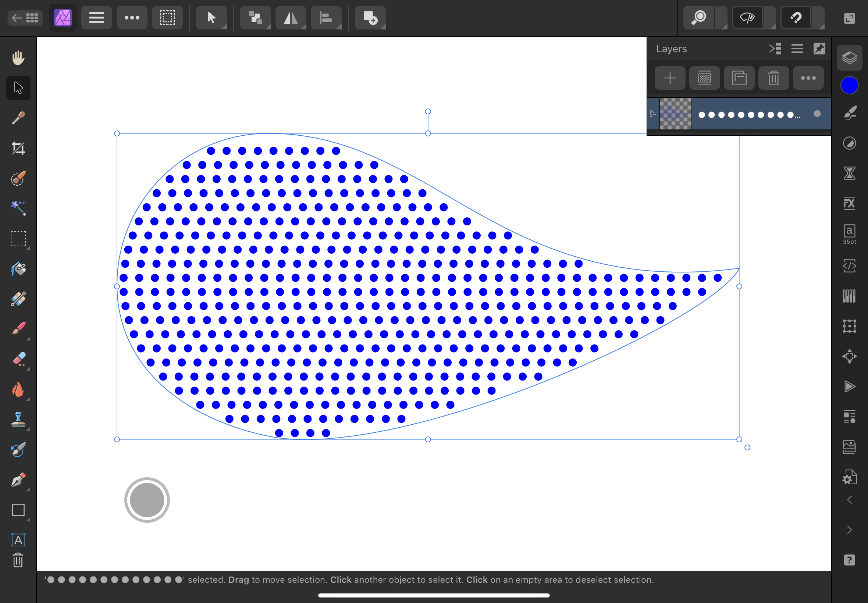The height and width of the screenshot is (603, 868).
Task: Open the FX (Layer Effects) studio
Action: pyautogui.click(x=850, y=203)
